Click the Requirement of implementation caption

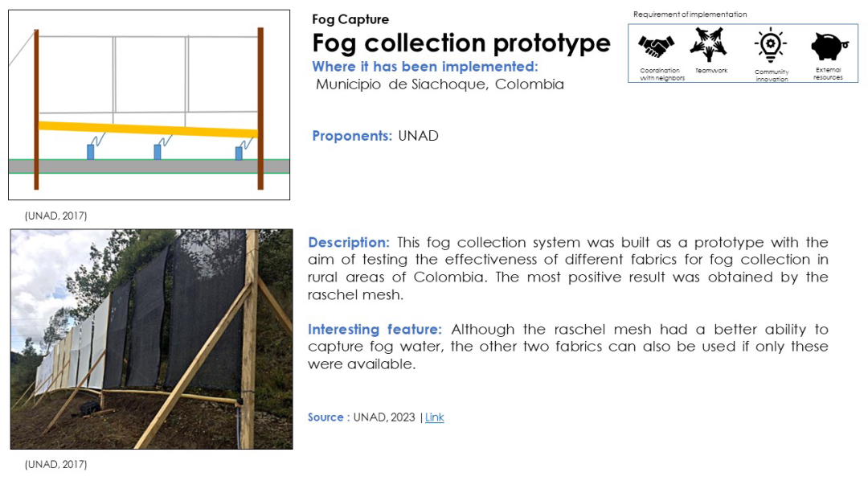click(x=690, y=14)
